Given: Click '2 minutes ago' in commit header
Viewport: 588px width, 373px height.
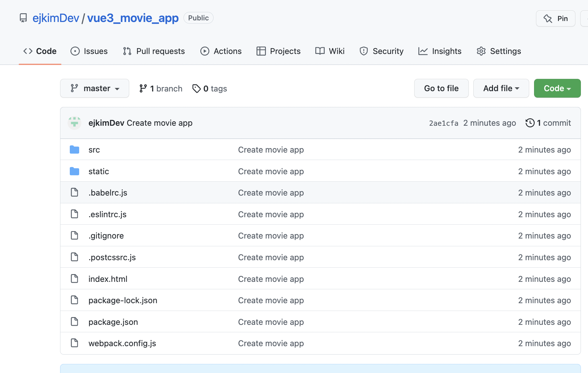Looking at the screenshot, I should (489, 123).
